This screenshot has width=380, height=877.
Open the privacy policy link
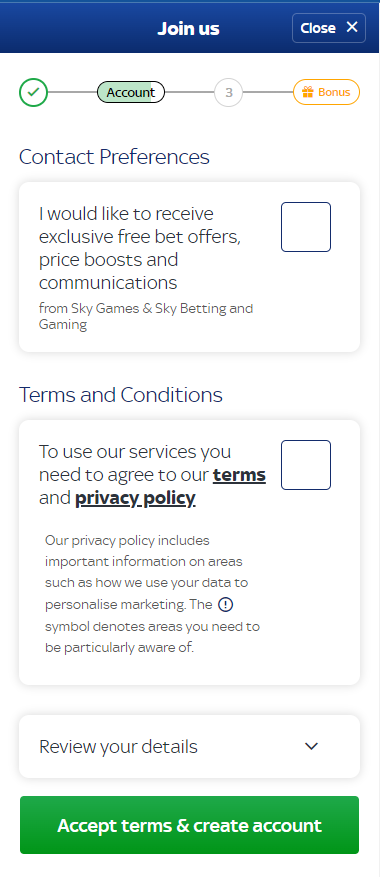[x=135, y=498]
